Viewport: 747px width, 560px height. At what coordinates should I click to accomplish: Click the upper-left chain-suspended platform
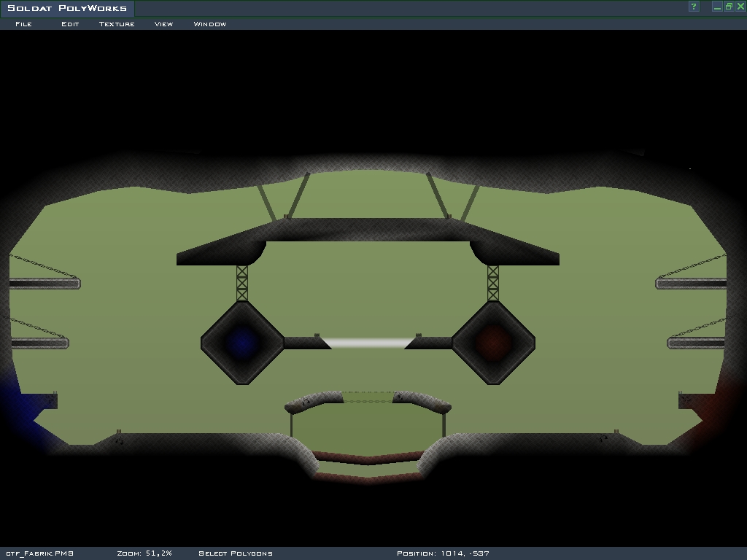click(x=44, y=284)
